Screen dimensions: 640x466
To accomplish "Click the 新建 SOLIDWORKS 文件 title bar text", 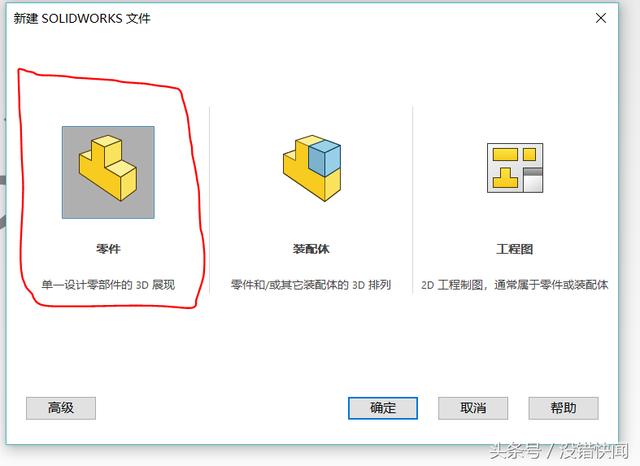I will (82, 18).
